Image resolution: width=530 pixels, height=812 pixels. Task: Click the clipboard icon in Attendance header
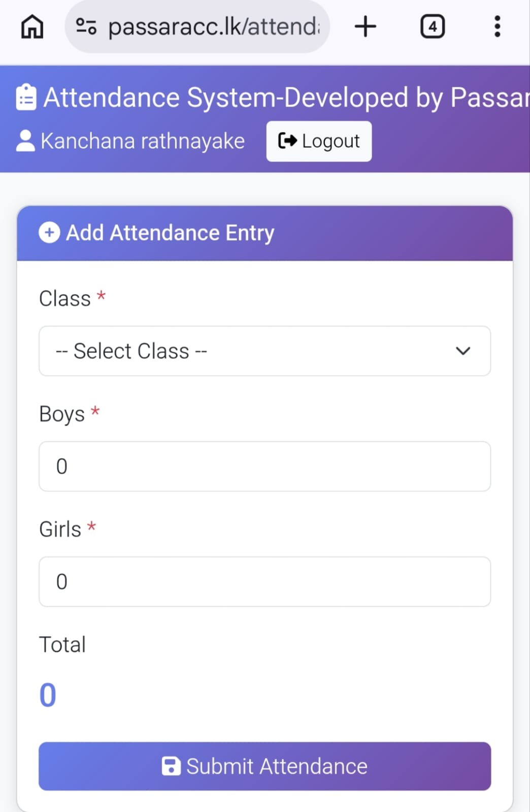pyautogui.click(x=26, y=97)
